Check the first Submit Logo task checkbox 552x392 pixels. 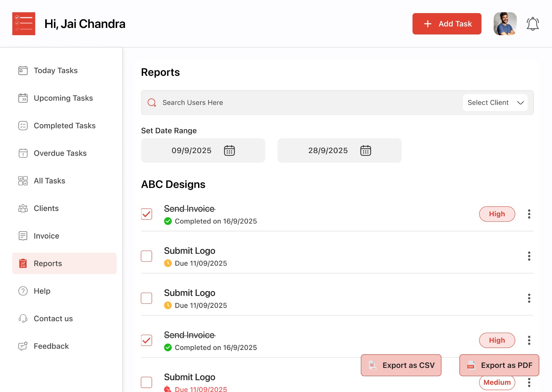(x=146, y=256)
